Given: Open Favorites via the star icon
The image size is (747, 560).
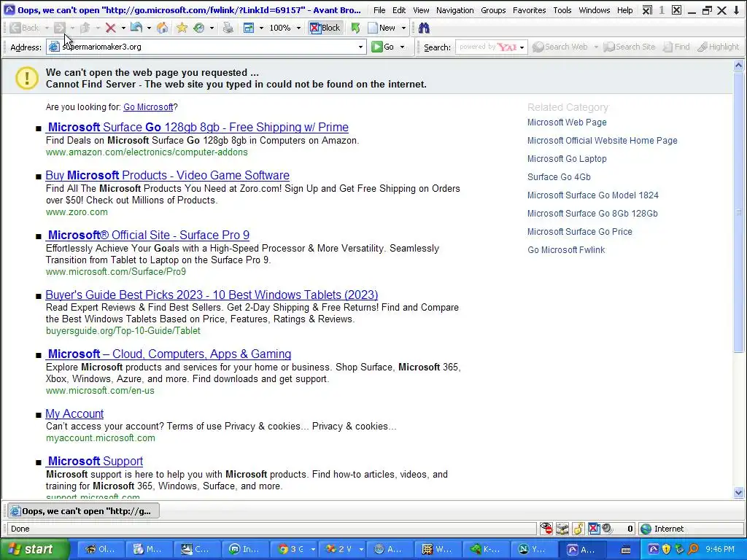Looking at the screenshot, I should point(182,28).
